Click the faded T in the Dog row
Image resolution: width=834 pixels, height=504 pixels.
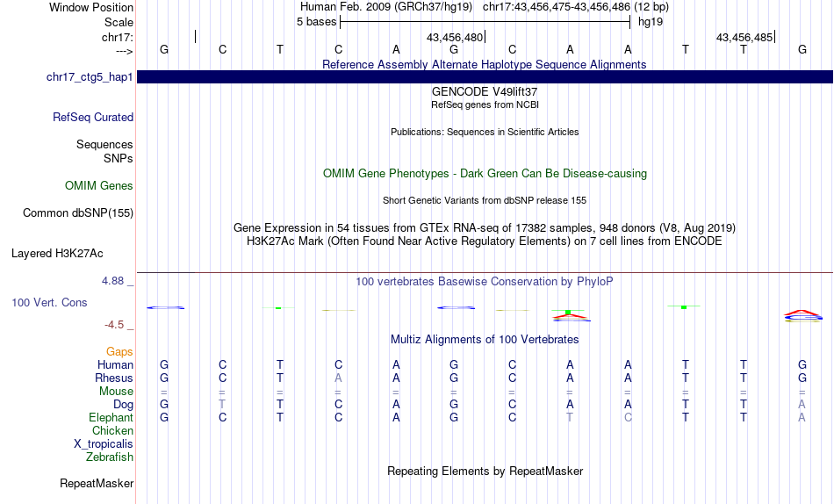coord(222,405)
